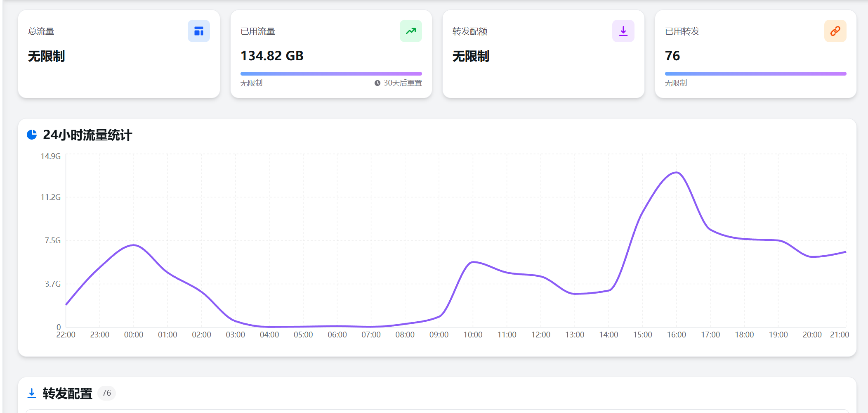Click the green trending-up icon in 已用流量 card

pyautogui.click(x=410, y=31)
